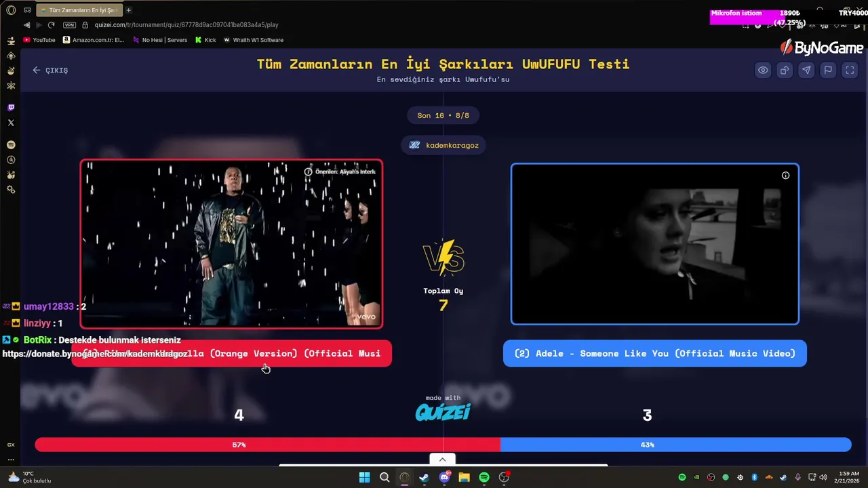This screenshot has width=868, height=488.
Task: Click the site padlock security icon
Action: (85, 25)
